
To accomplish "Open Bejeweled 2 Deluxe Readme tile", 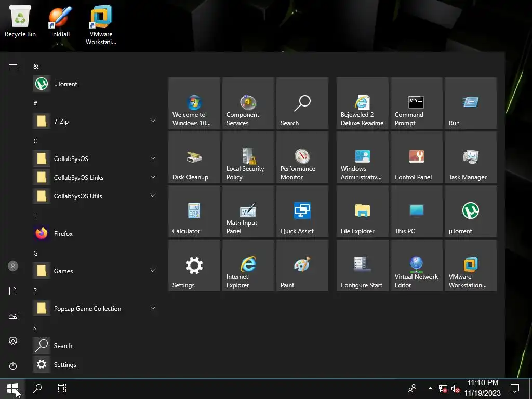I will (x=362, y=103).
